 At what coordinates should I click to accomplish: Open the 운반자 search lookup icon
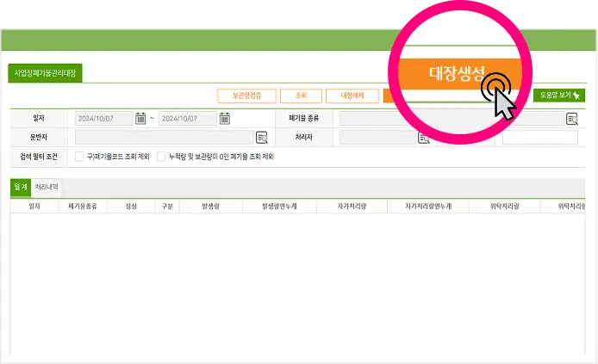262,138
